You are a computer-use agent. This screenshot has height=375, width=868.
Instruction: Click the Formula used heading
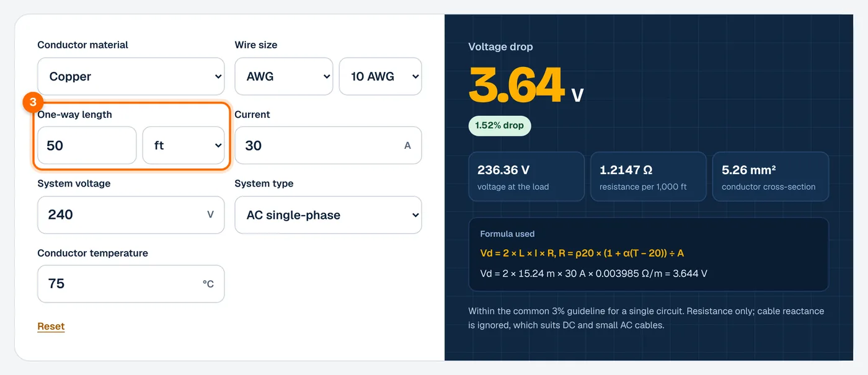click(x=507, y=234)
